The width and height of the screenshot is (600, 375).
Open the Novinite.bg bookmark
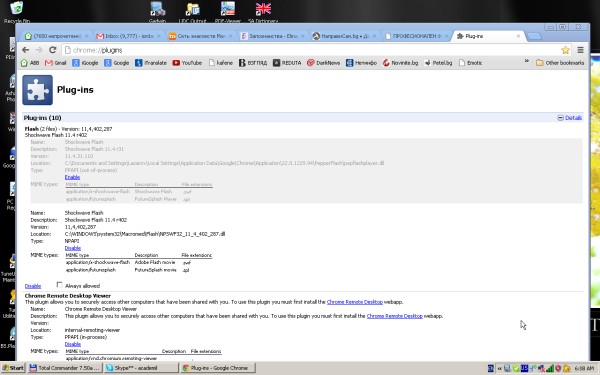point(400,63)
